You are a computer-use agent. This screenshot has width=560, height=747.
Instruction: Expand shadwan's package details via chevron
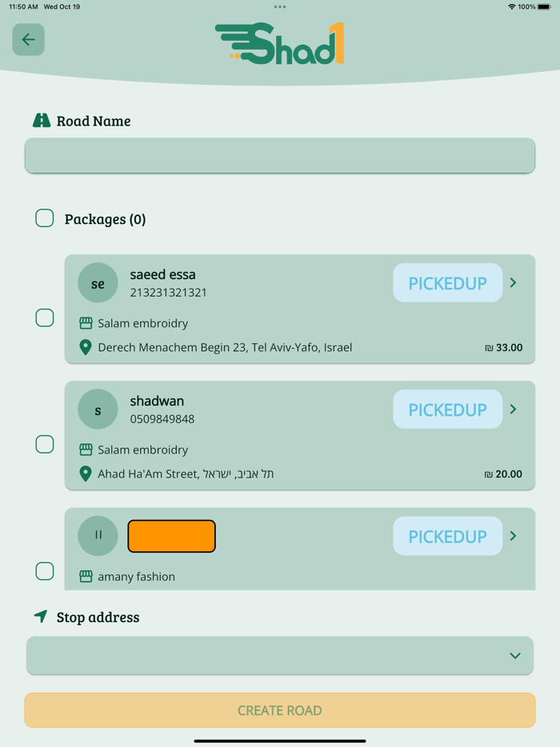pyautogui.click(x=513, y=409)
